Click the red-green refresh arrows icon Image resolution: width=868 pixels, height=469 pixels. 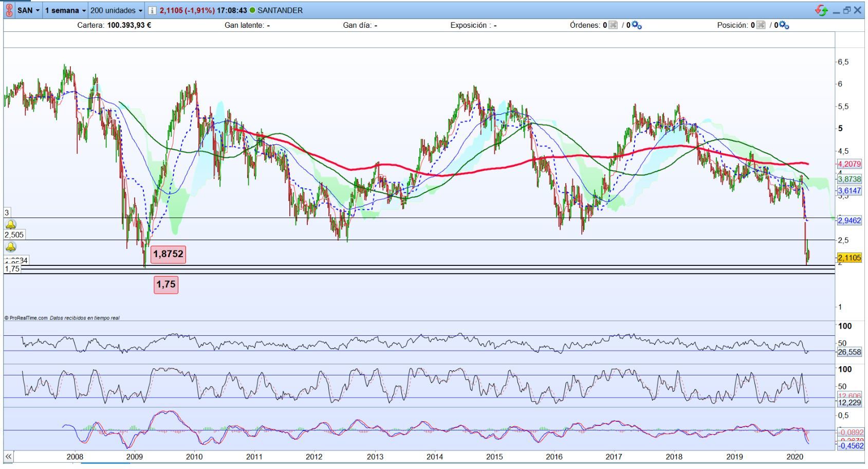coord(821,10)
